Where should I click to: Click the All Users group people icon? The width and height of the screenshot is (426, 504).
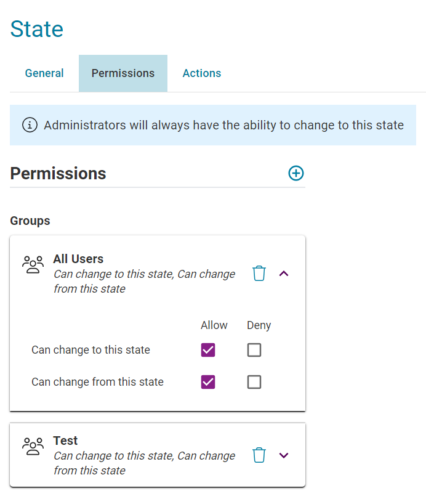pos(33,264)
